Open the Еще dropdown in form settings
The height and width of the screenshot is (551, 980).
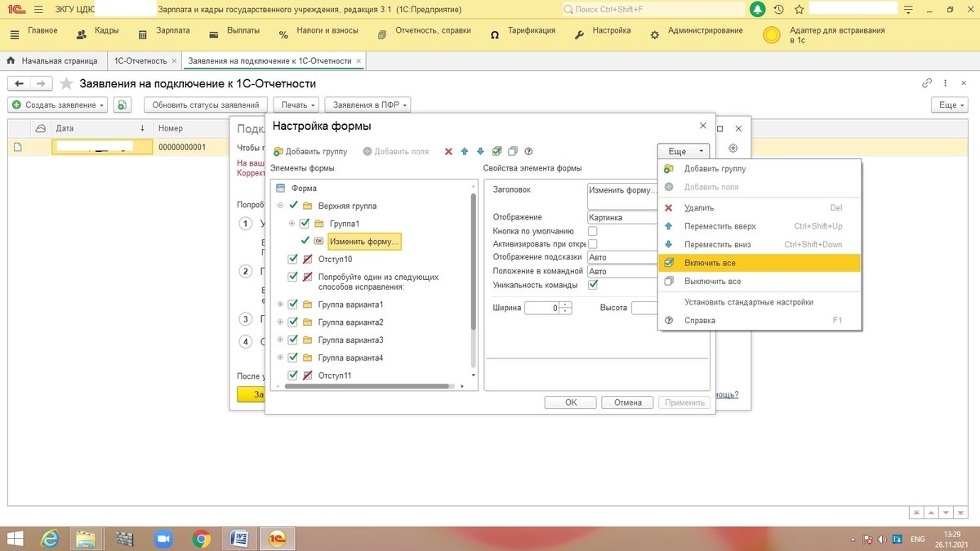(x=684, y=151)
